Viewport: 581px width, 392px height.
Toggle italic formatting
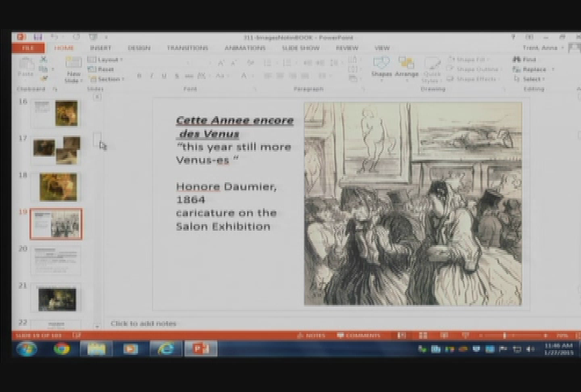(152, 76)
